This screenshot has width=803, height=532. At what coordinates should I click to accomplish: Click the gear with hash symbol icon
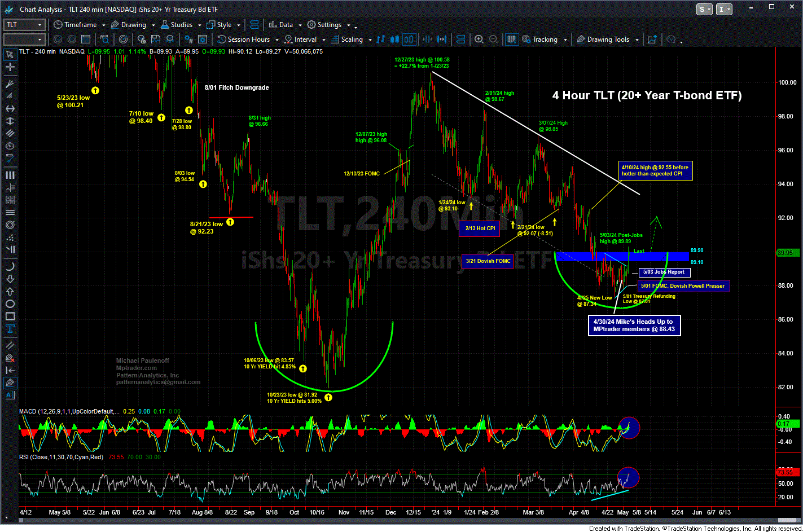point(189,39)
